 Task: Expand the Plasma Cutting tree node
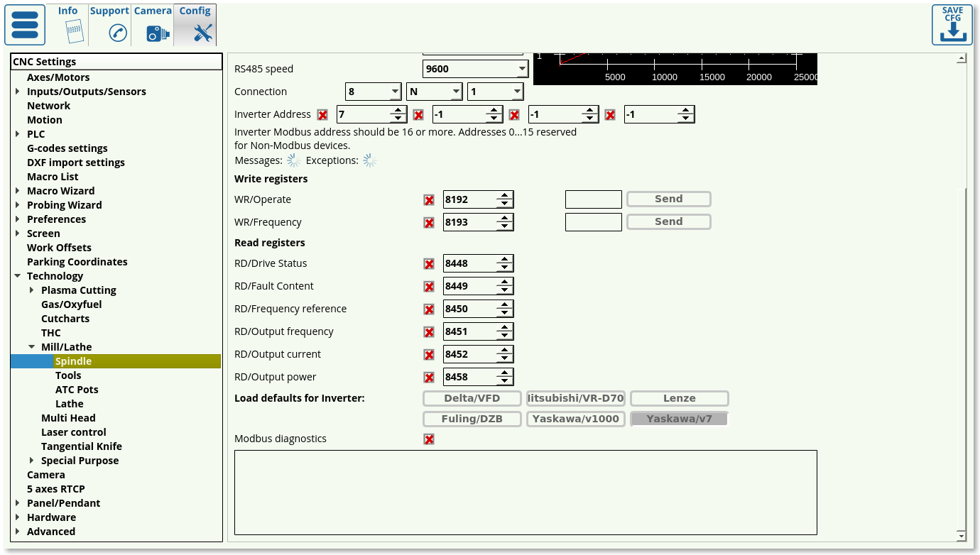(32, 290)
